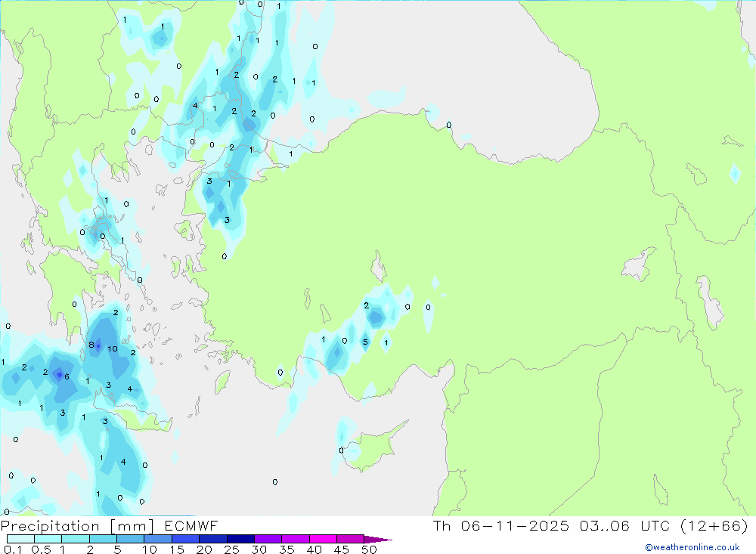Click the 'Precipitation' title word

50,526
